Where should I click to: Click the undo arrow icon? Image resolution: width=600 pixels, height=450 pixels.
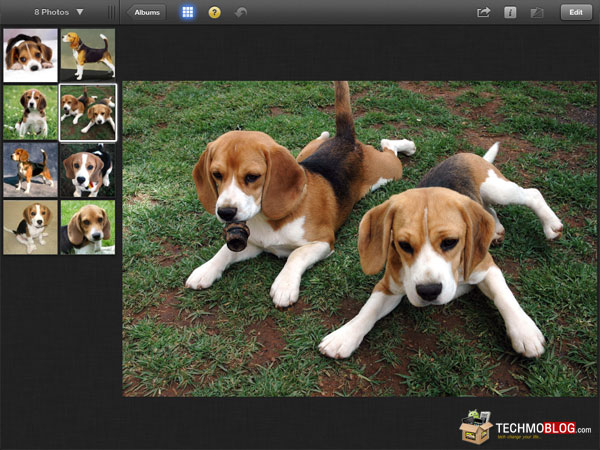point(241,13)
